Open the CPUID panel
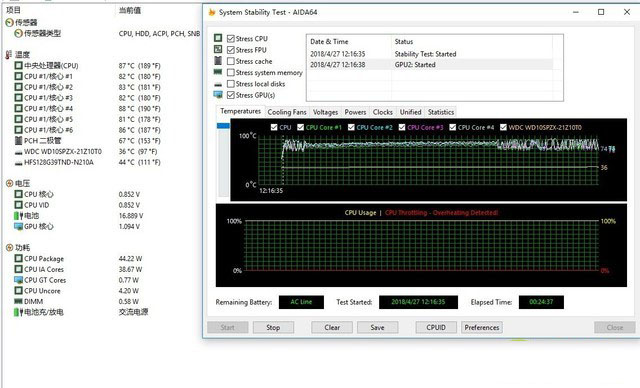The width and height of the screenshot is (640, 388). point(436,327)
